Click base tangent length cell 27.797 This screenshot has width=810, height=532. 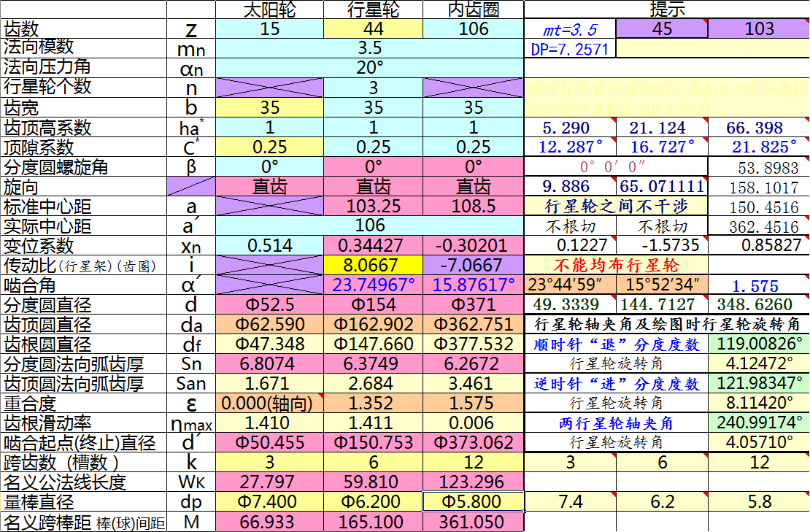click(x=270, y=482)
